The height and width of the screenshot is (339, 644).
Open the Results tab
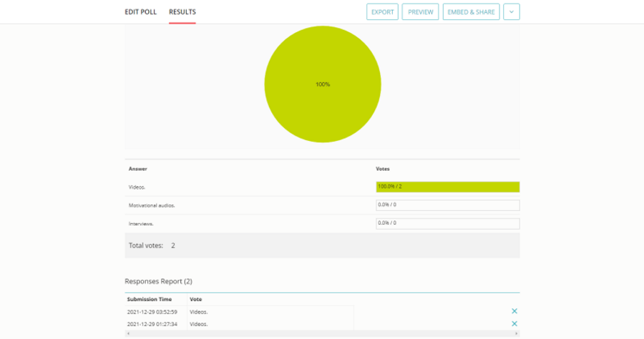(x=182, y=12)
